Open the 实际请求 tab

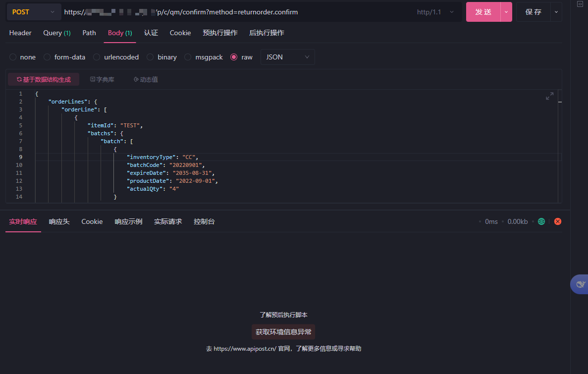coord(167,222)
